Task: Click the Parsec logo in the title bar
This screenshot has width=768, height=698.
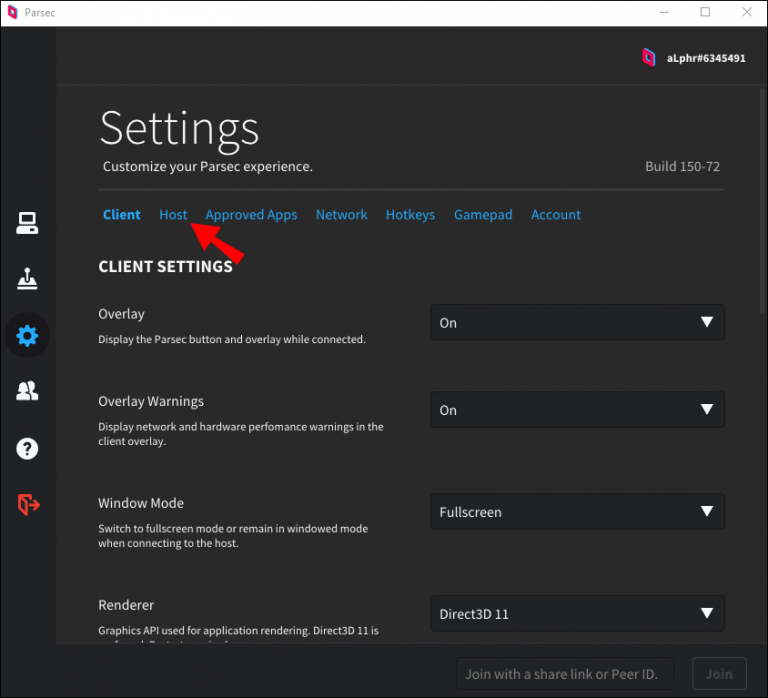Action: pos(13,12)
